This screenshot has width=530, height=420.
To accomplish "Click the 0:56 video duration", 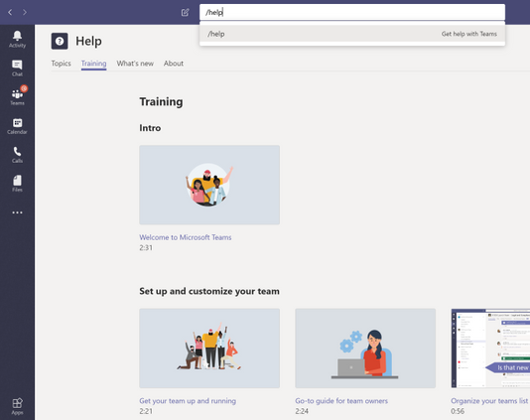I will [458, 411].
